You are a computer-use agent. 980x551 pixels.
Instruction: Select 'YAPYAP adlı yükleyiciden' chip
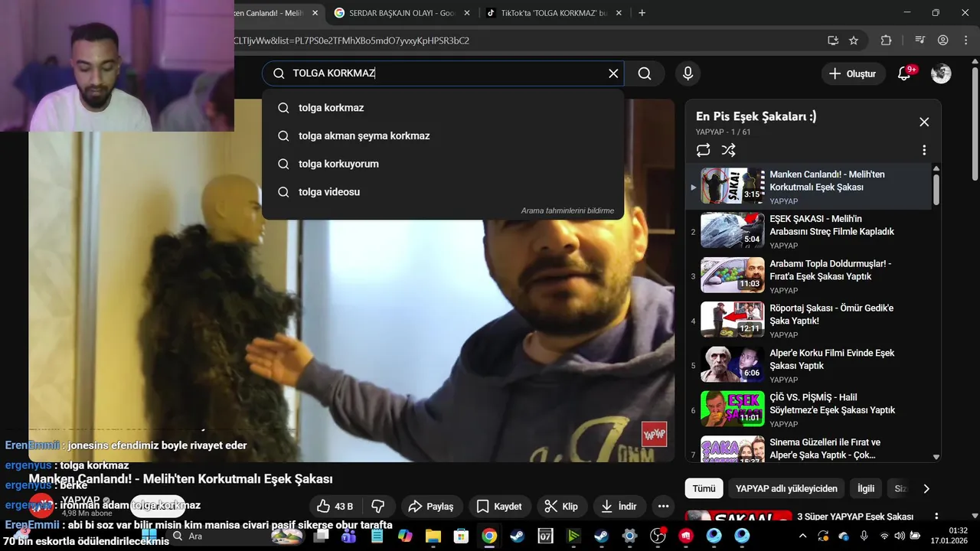(x=786, y=488)
